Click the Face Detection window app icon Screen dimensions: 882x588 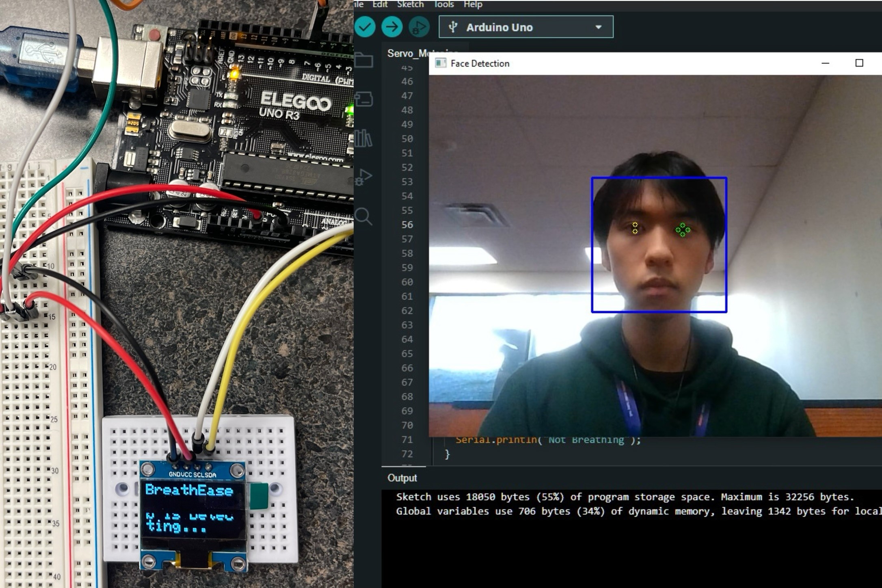(x=440, y=63)
